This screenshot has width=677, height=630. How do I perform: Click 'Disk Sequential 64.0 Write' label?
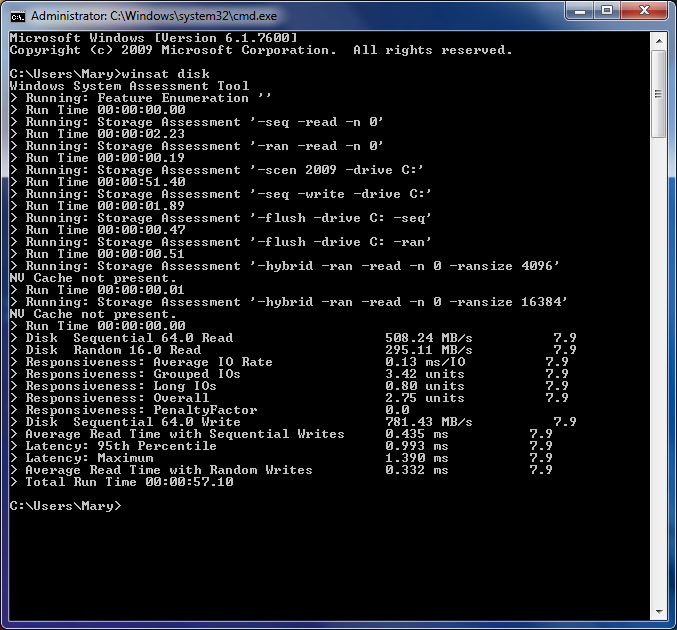[133, 422]
